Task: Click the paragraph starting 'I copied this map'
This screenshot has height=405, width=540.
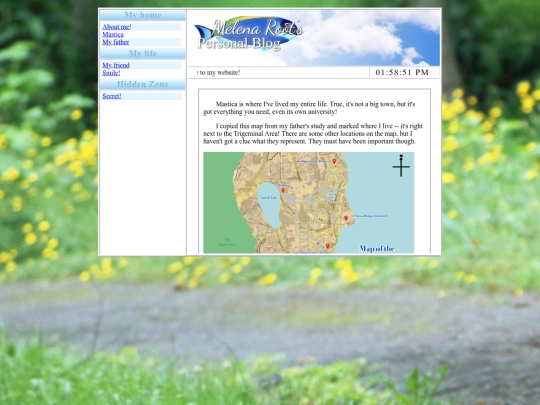Action: click(313, 134)
